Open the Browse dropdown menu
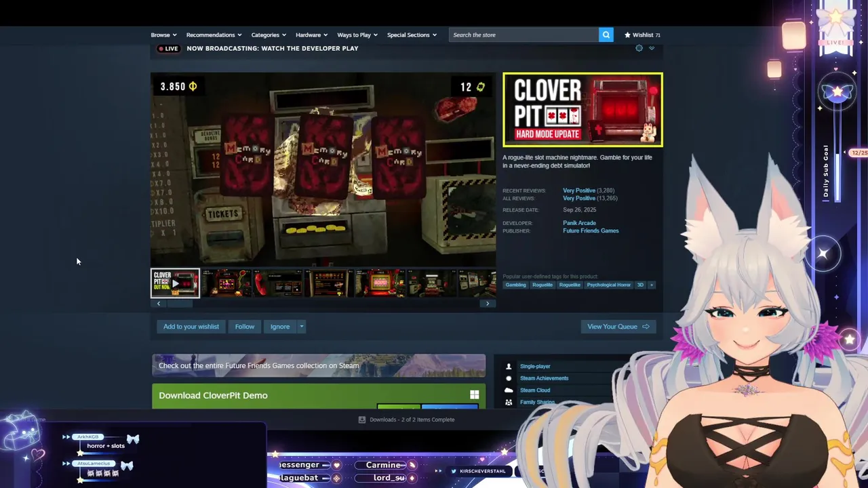This screenshot has height=488, width=868. point(163,35)
